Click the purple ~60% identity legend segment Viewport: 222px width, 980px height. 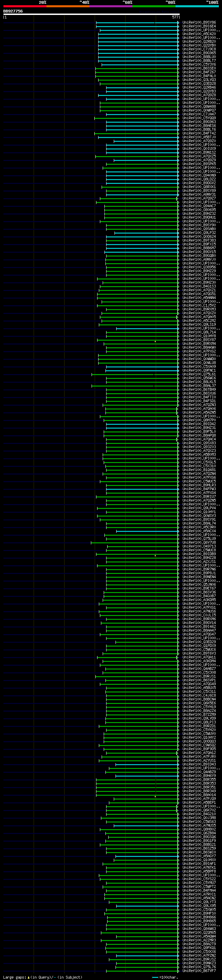point(111,6)
